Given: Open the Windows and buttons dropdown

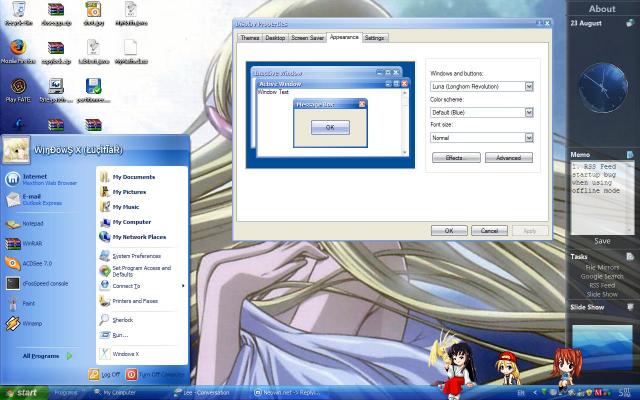Looking at the screenshot, I should point(482,87).
